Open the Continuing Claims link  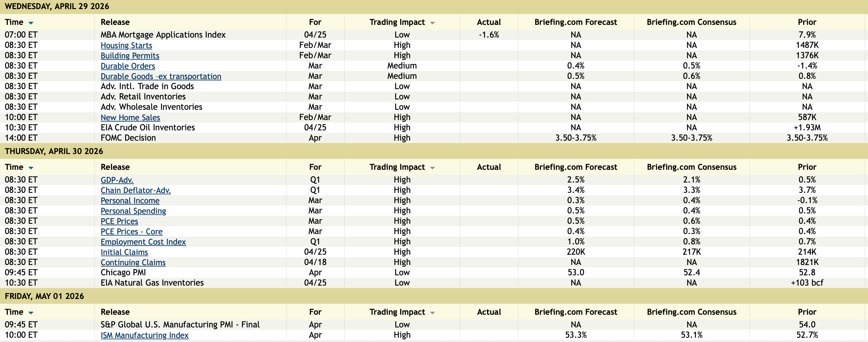tap(133, 262)
